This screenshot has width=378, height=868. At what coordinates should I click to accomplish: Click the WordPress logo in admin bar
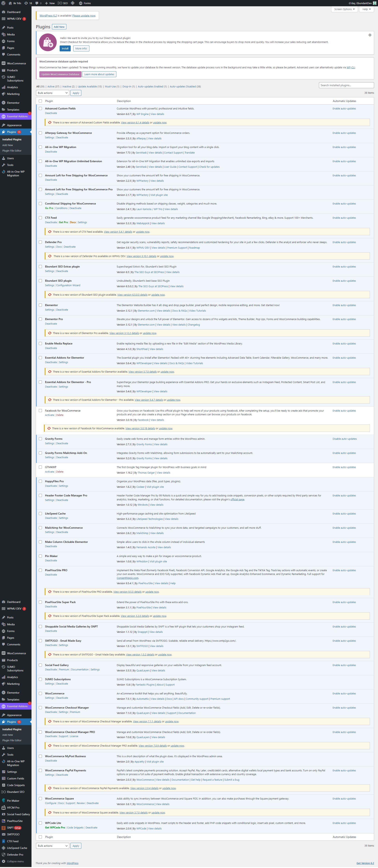pyautogui.click(x=3, y=3)
